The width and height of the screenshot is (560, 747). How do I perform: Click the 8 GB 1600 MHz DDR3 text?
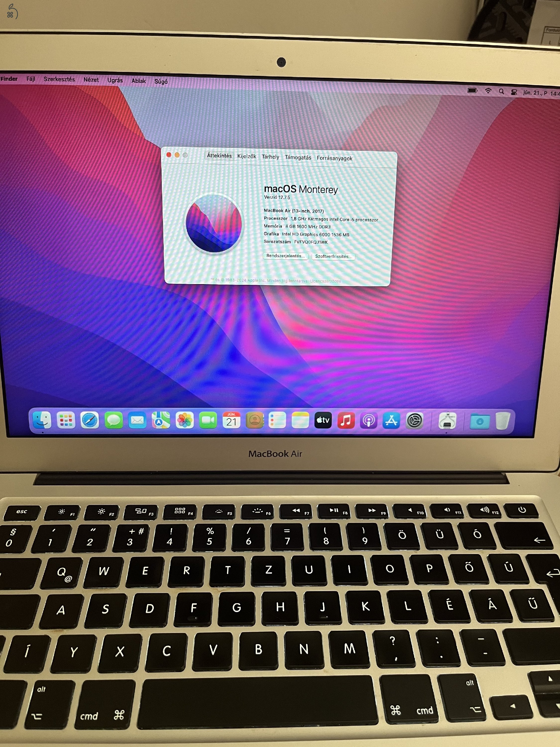308,227
